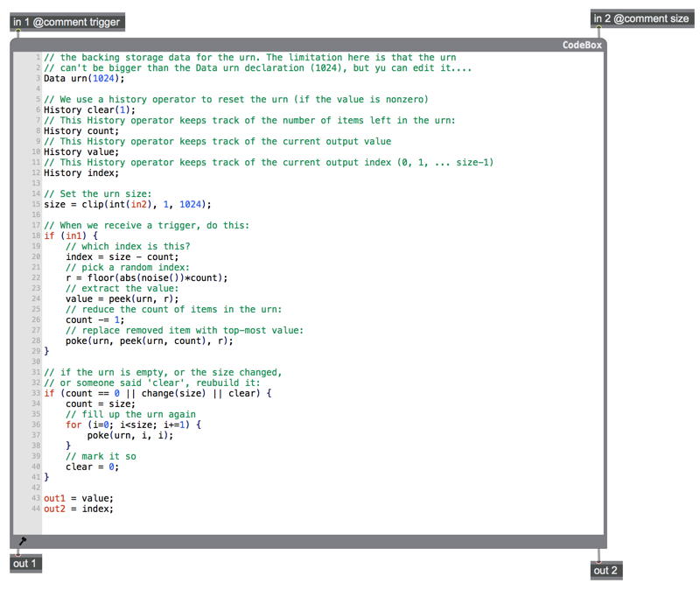The height and width of the screenshot is (590, 700).
Task: Click the '// if the urn is empty' comment
Action: point(163,373)
